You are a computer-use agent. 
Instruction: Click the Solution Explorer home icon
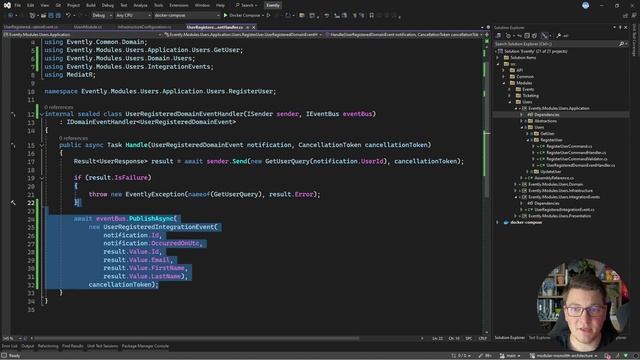498,36
